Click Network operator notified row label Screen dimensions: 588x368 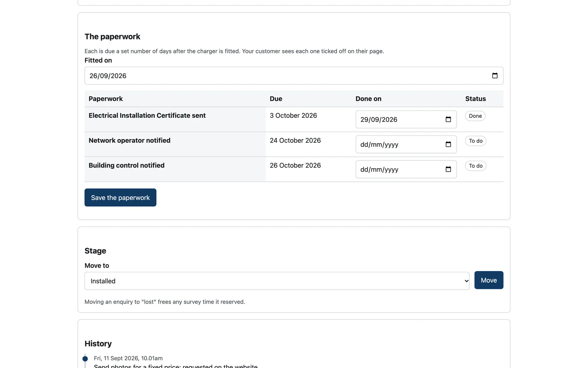tap(129, 141)
